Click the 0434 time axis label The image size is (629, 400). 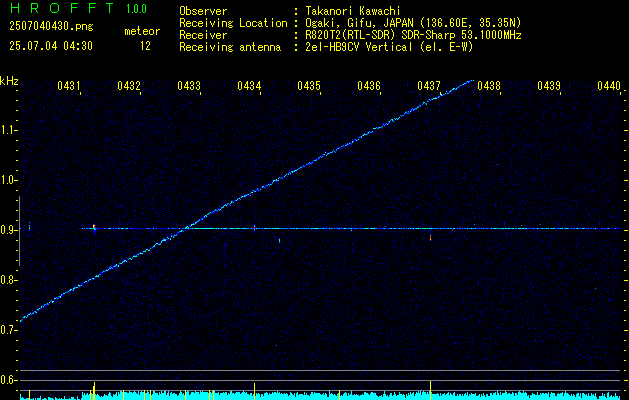[249, 85]
